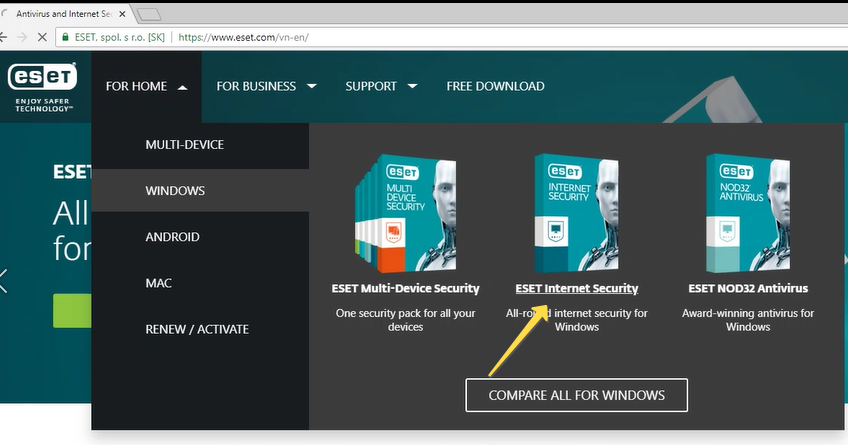Stop page loading with the X button
The height and width of the screenshot is (445, 848).
[x=42, y=37]
